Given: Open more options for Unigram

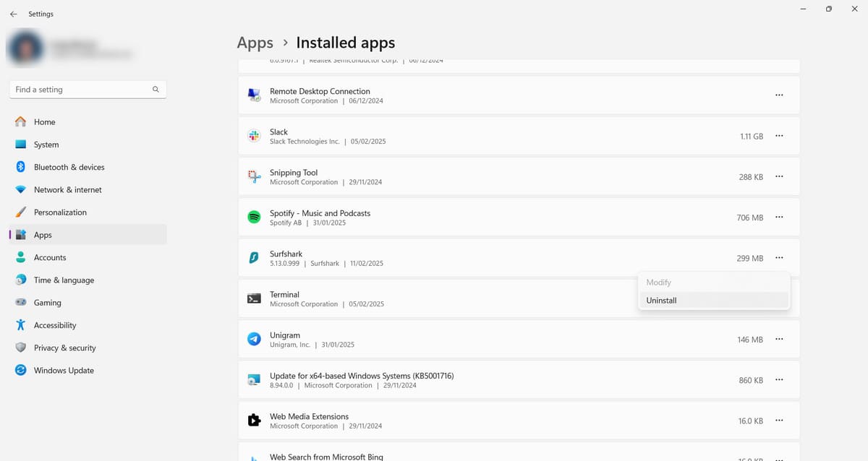Looking at the screenshot, I should (779, 339).
